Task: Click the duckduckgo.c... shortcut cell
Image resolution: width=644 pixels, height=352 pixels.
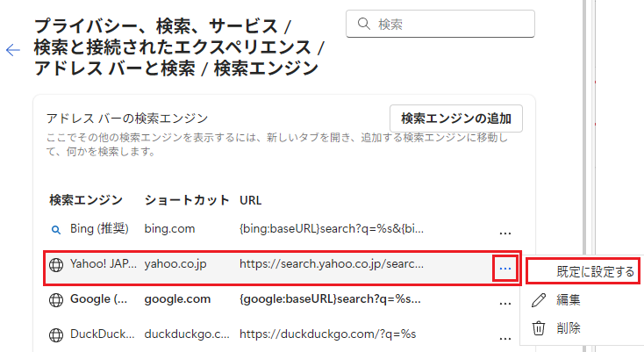Action: (x=187, y=334)
